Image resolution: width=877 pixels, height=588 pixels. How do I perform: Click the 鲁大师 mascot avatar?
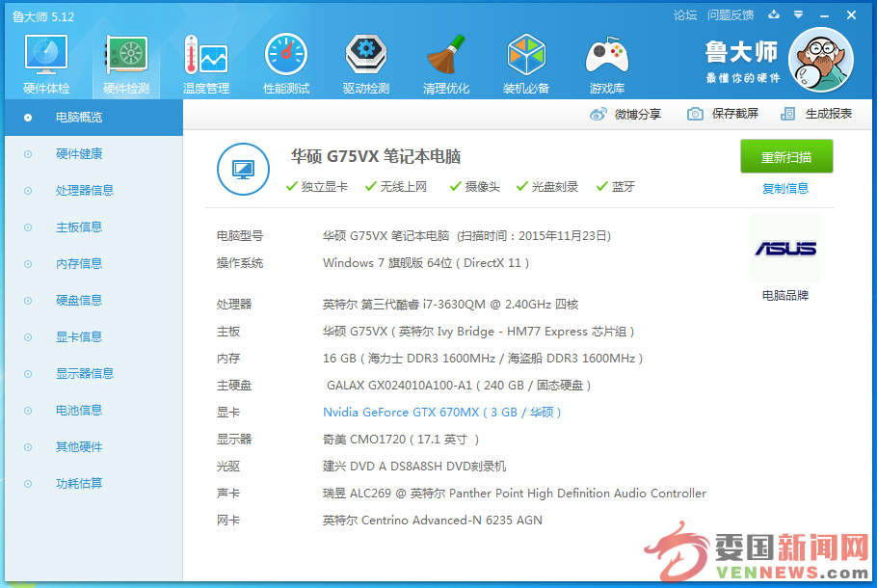(x=820, y=60)
